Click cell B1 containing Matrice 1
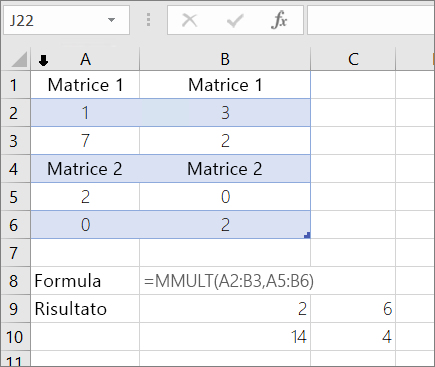Screen dimensions: 435x367 point(225,85)
